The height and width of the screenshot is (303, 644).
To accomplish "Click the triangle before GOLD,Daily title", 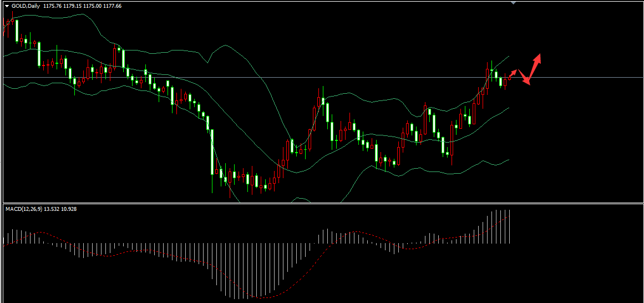I will pyautogui.click(x=7, y=6).
